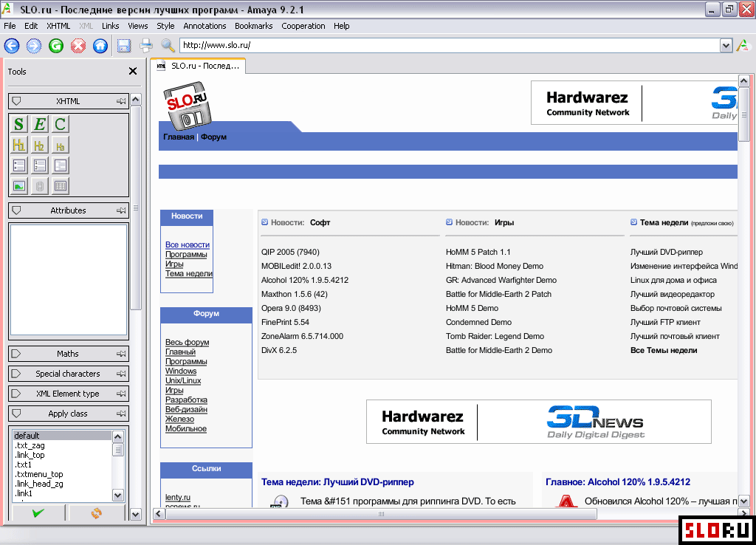Open Find with the magnifier icon
Screen dimensions: 756x545
point(168,46)
